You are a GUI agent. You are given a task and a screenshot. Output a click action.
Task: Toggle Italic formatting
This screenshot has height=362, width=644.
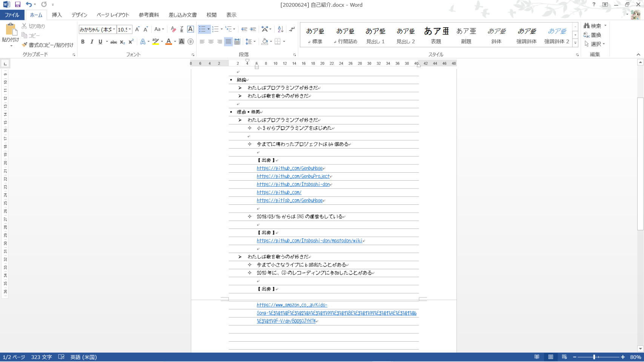tap(92, 42)
